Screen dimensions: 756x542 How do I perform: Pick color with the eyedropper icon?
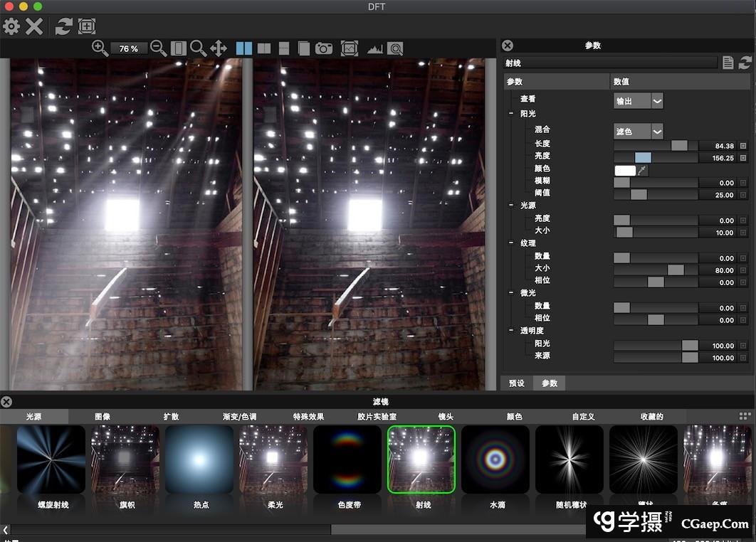[x=644, y=170]
